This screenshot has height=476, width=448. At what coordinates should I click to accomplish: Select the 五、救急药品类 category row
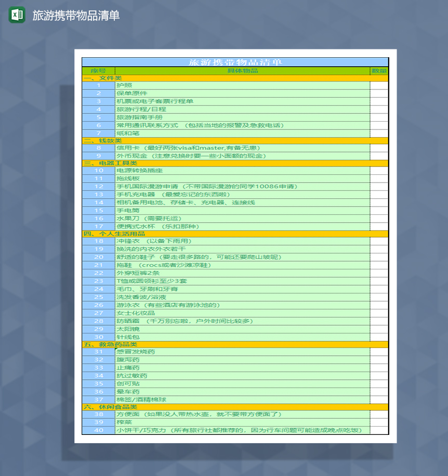click(x=235, y=344)
